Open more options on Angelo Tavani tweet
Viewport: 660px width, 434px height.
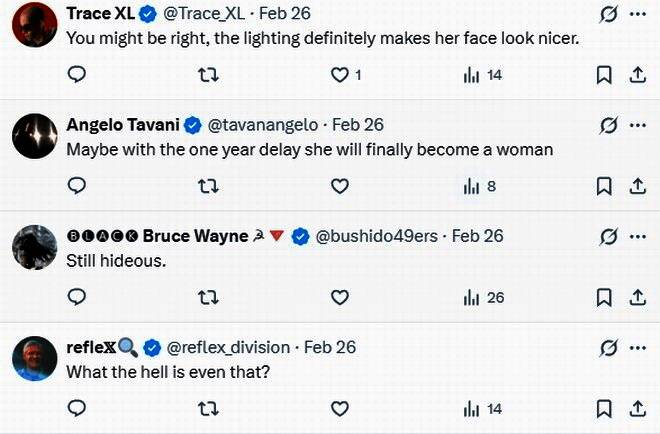pyautogui.click(x=637, y=126)
